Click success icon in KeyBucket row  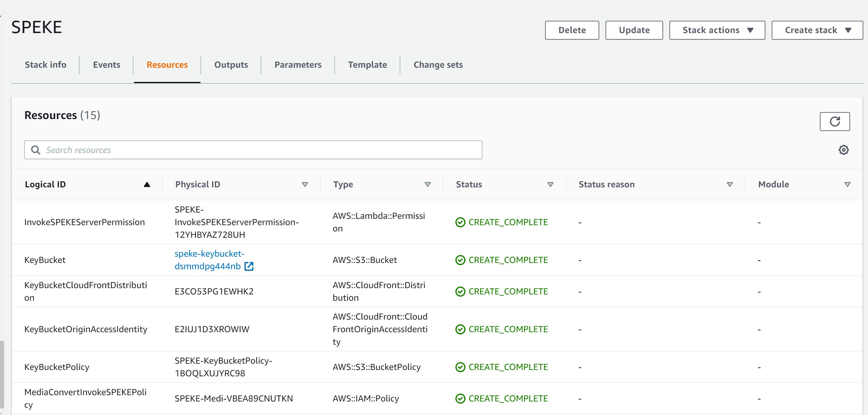click(x=460, y=260)
